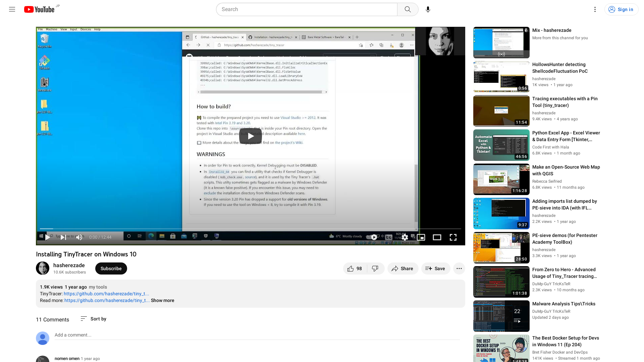Viewport: 644px width, 362px height.
Task: Subscribe to hasherezade
Action: (x=111, y=268)
